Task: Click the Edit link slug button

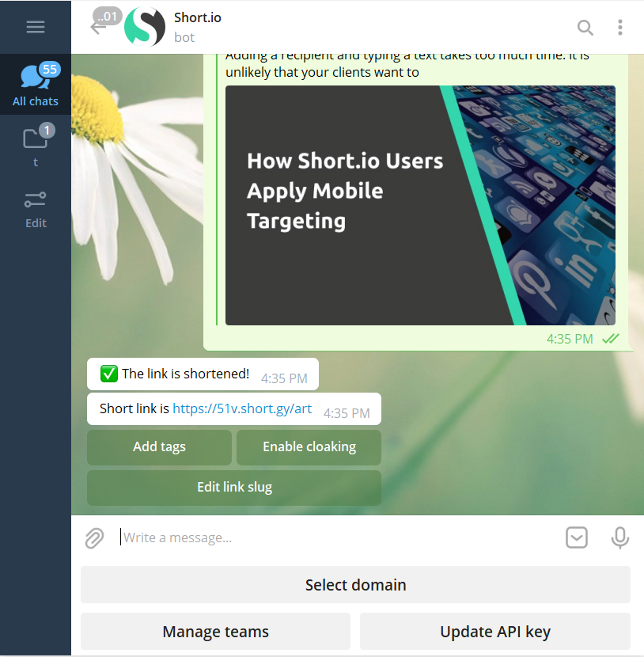Action: [x=234, y=488]
